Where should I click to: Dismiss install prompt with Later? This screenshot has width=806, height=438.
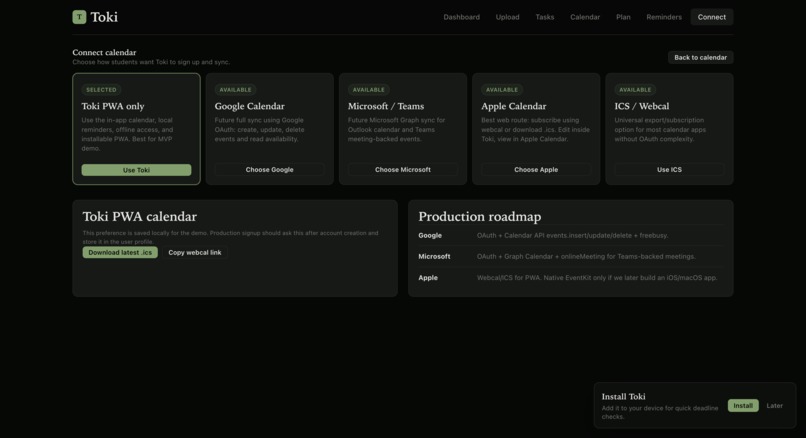[x=775, y=406]
